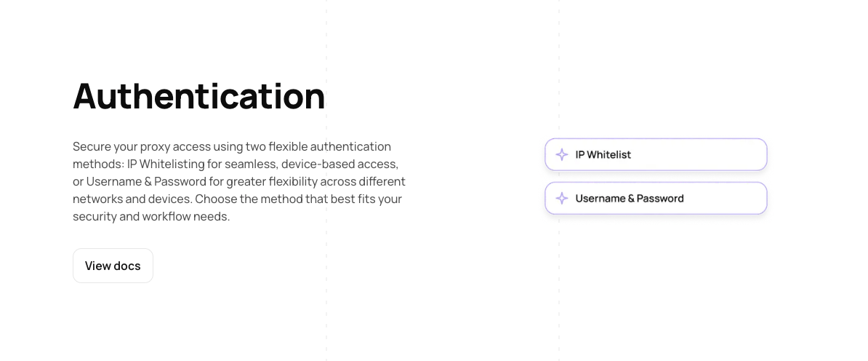
Task: Click the Authentication heading
Action: click(x=198, y=96)
